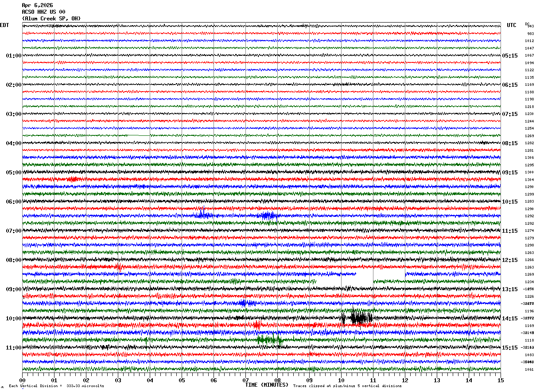The image size is (536, 392).
Task: Click the DC offset value '1254'
Action: pyautogui.click(x=530, y=129)
